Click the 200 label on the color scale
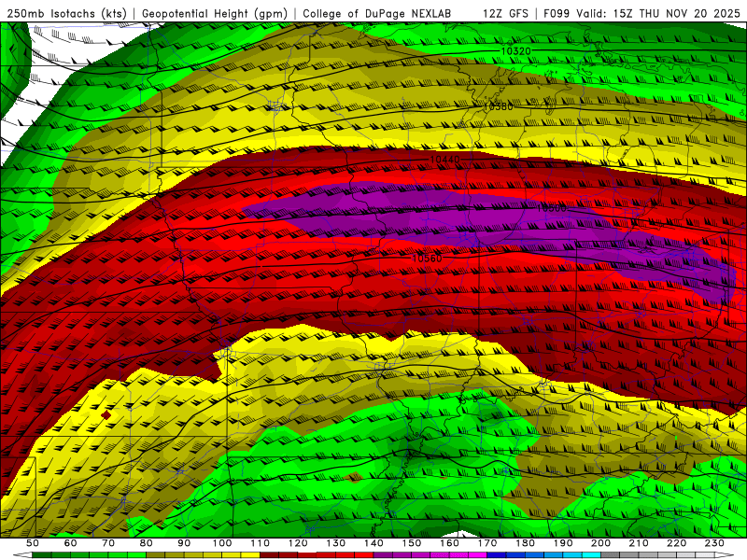Viewport: 747px width, 560px height. click(600, 543)
